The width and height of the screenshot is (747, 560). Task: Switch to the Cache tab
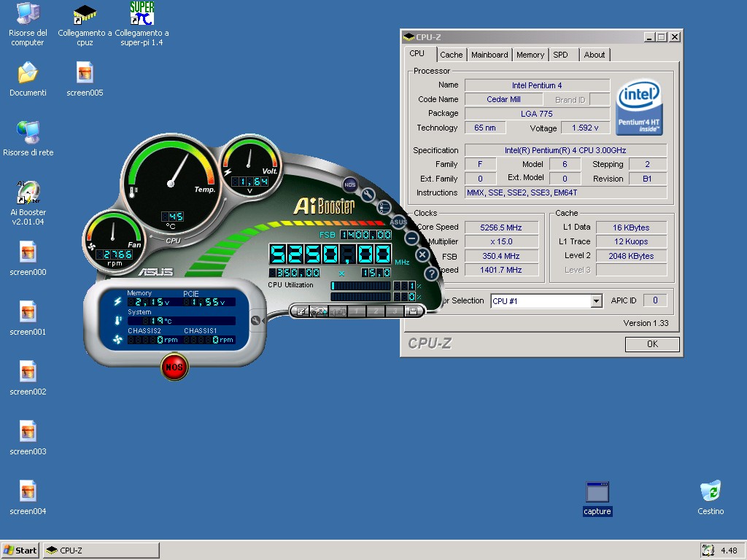point(451,55)
